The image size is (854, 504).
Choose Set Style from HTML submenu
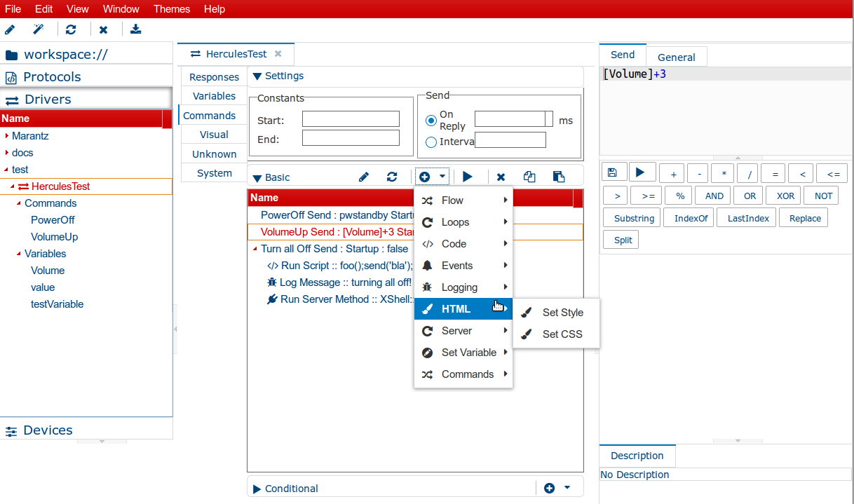click(x=562, y=313)
